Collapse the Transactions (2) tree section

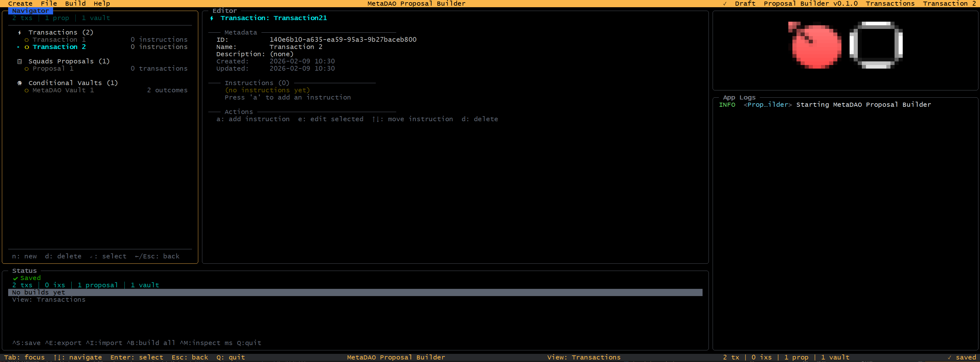click(61, 33)
